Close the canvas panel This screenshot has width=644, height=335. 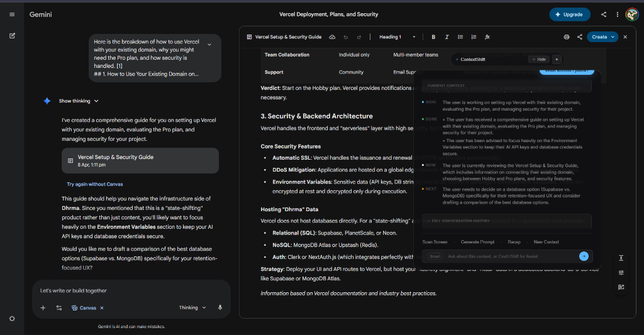625,37
